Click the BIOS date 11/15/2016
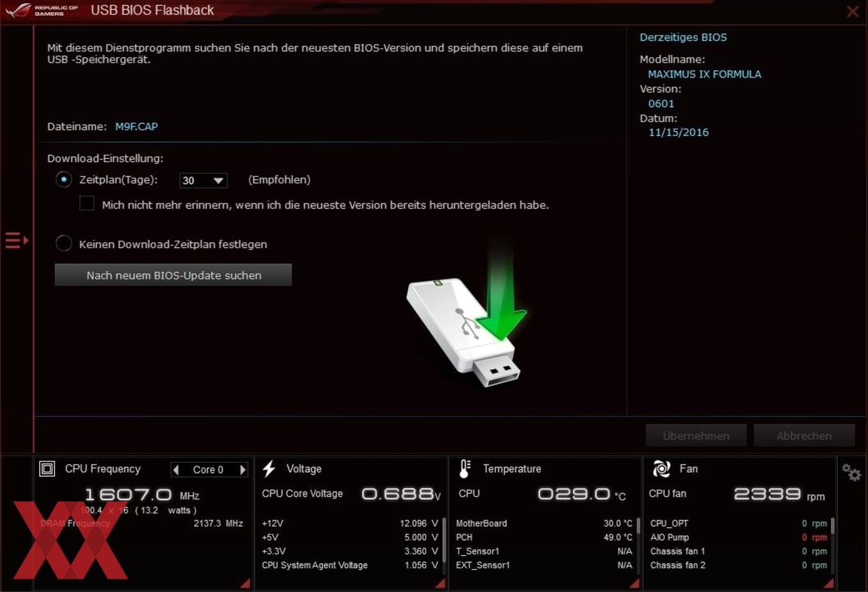 pos(678,132)
